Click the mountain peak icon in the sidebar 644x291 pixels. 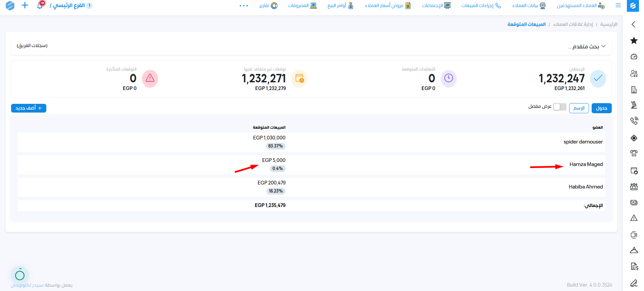tap(634, 250)
